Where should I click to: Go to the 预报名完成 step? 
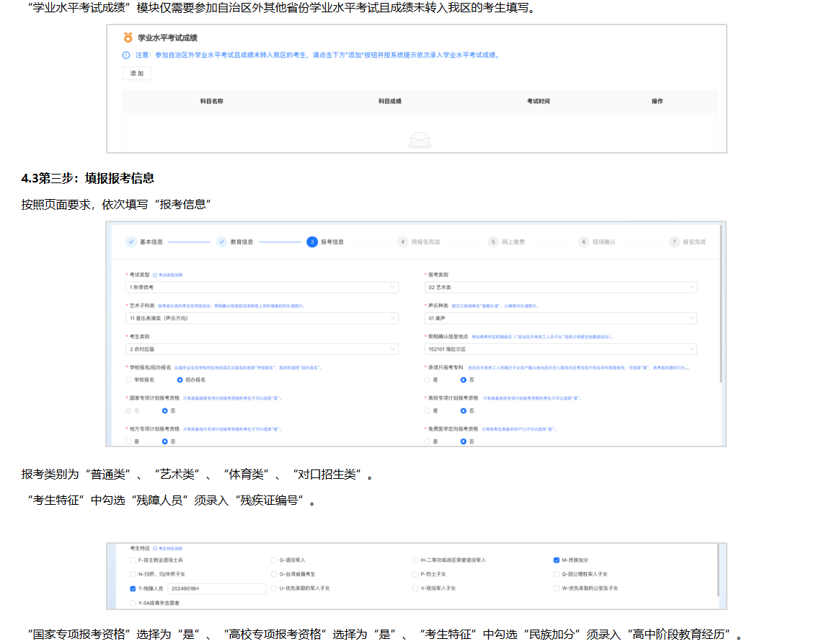click(x=425, y=242)
